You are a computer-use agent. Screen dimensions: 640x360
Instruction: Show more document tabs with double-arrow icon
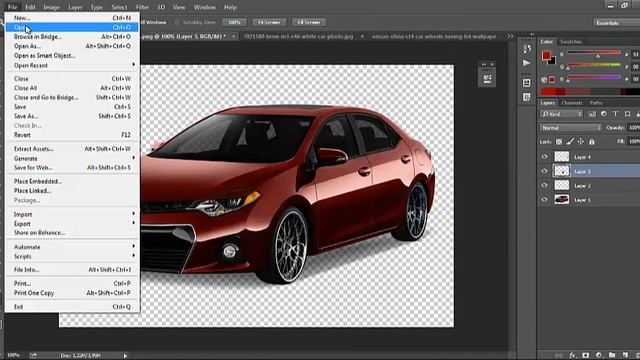pos(510,36)
